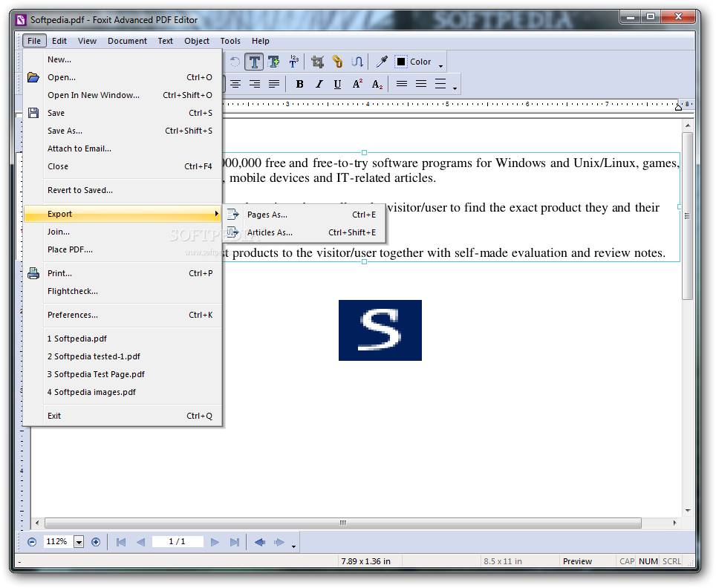Choose Articles As export option
The width and height of the screenshot is (716, 588).
coord(305,232)
